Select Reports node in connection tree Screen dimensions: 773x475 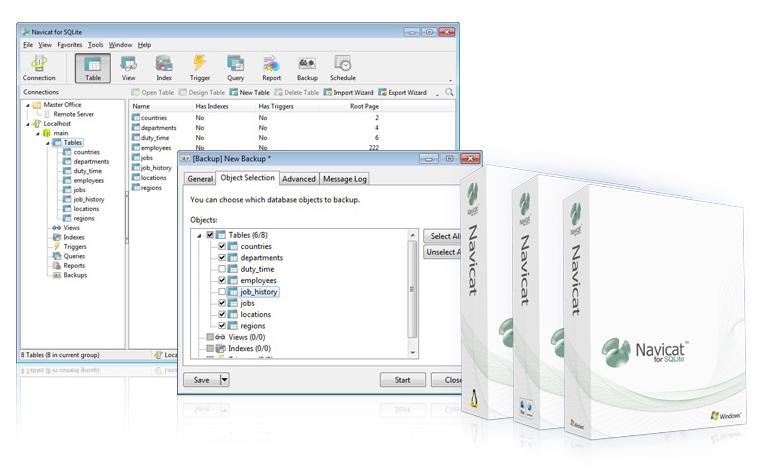click(x=69, y=266)
